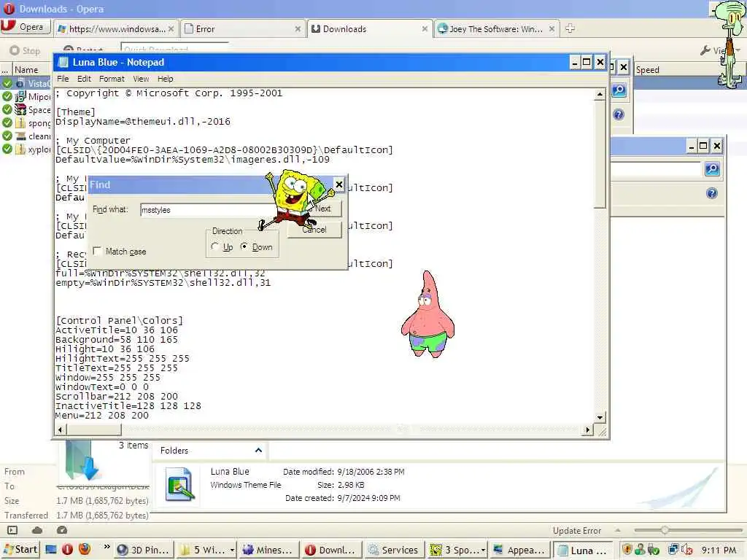Click Show Desktop quick launch icon

(51, 550)
